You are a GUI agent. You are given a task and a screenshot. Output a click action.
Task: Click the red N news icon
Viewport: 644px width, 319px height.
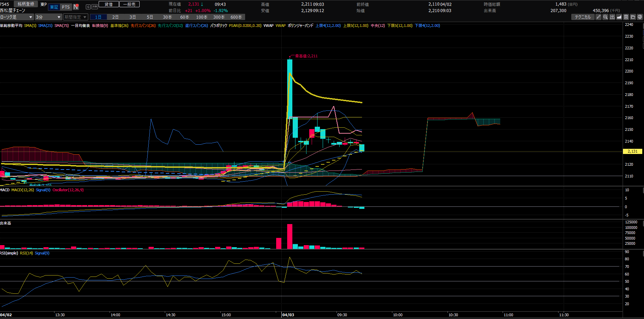pos(76,7)
